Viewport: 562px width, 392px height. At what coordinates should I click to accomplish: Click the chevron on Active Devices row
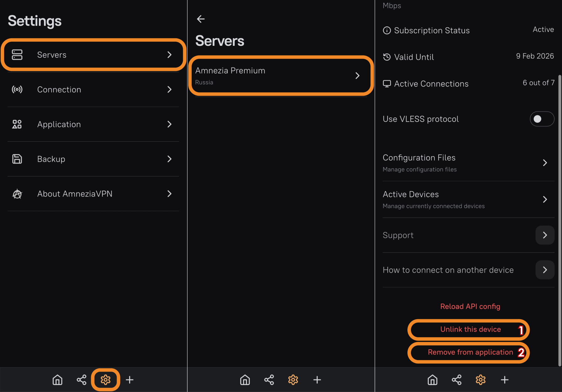[x=545, y=199]
